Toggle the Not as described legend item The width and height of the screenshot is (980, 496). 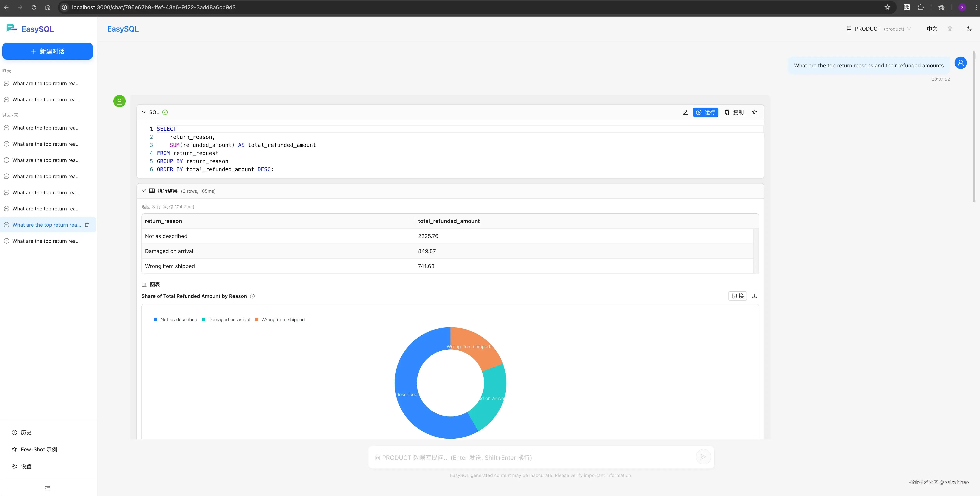coord(175,320)
